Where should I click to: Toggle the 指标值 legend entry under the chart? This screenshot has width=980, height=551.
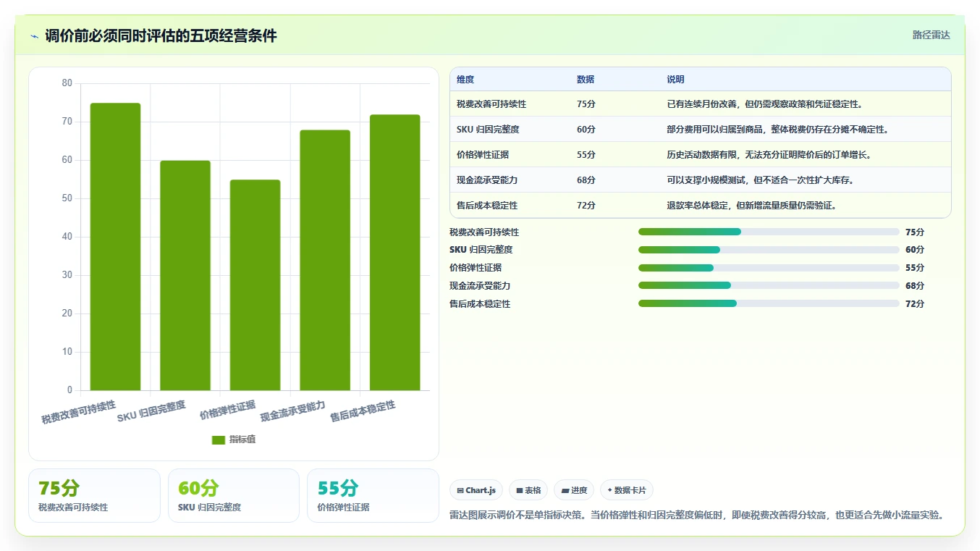point(234,439)
